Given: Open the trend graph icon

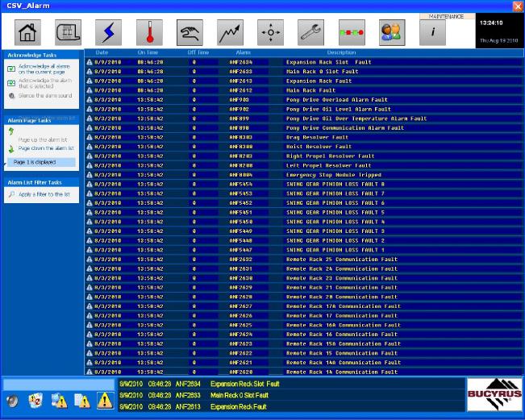Looking at the screenshot, I should (231, 32).
